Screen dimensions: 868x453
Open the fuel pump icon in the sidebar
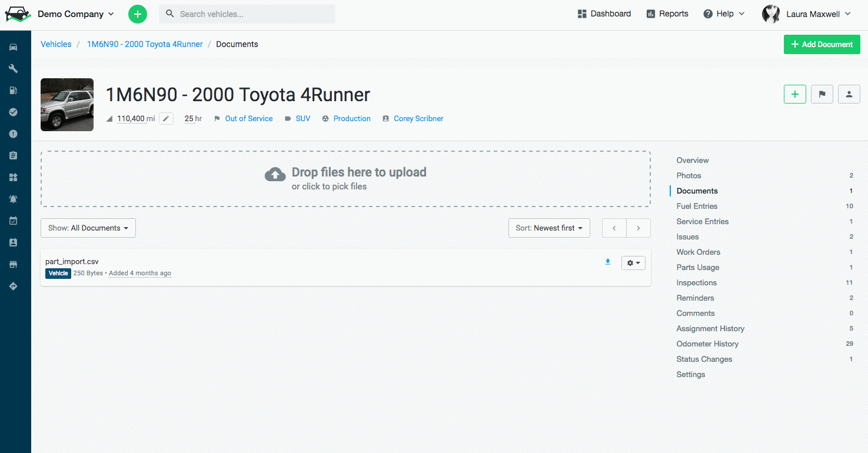pyautogui.click(x=13, y=91)
